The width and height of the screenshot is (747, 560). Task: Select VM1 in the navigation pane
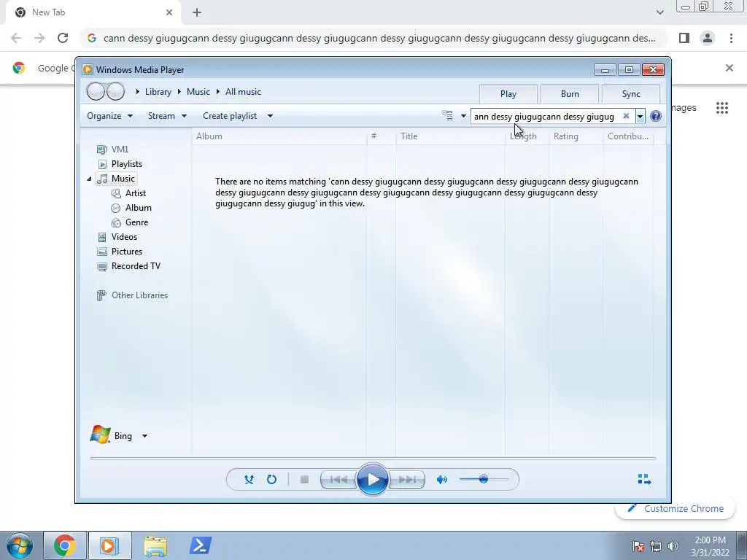(112, 149)
